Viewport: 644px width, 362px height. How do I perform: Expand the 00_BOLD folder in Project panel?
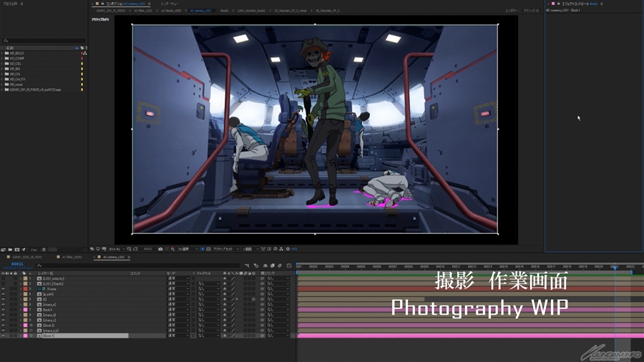[x=2, y=54]
